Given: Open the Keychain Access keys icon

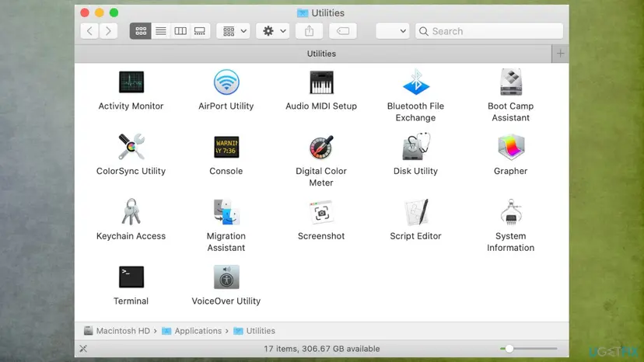Looking at the screenshot, I should pyautogui.click(x=131, y=212).
